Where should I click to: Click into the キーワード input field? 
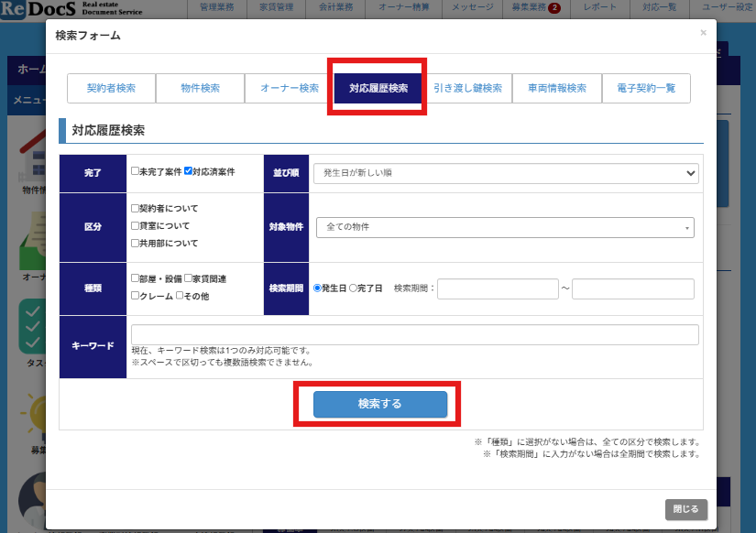414,334
